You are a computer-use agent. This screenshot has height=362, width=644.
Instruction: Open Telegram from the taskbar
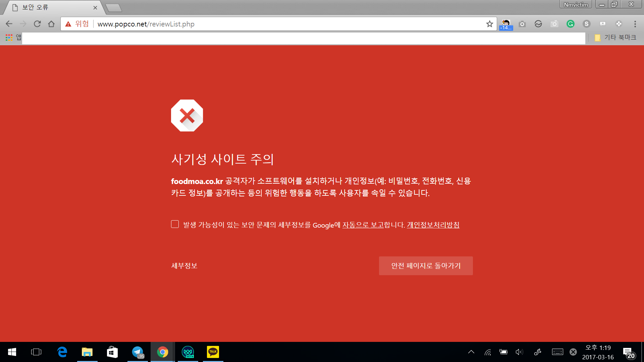[x=138, y=352]
